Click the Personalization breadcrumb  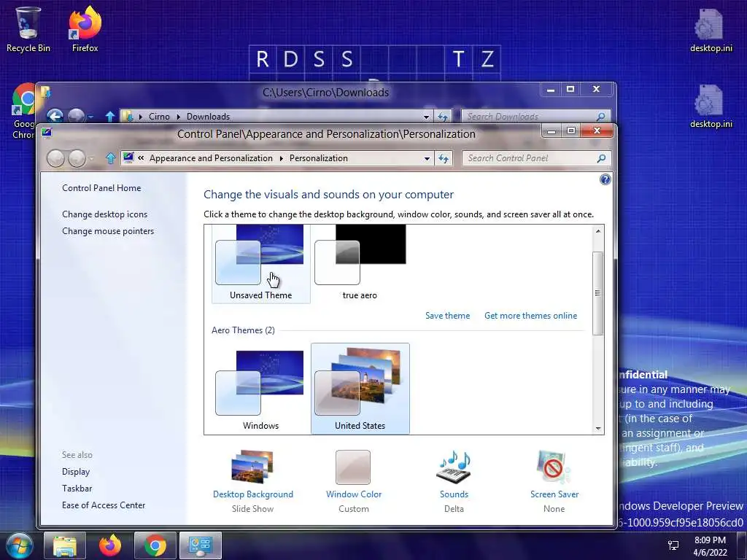pos(318,158)
